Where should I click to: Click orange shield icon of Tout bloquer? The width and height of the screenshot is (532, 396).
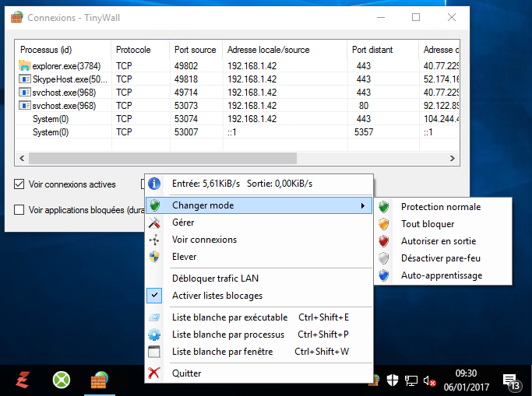tap(384, 224)
